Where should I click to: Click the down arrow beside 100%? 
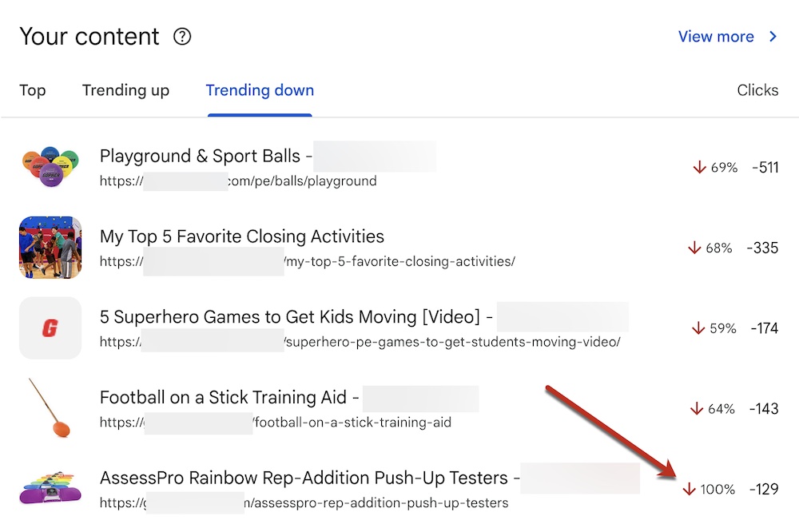pos(689,489)
